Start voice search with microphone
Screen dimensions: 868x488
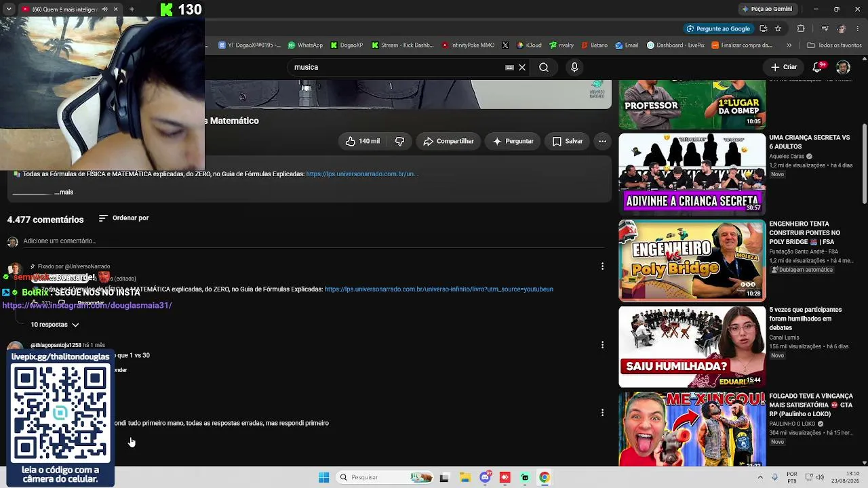click(x=574, y=67)
